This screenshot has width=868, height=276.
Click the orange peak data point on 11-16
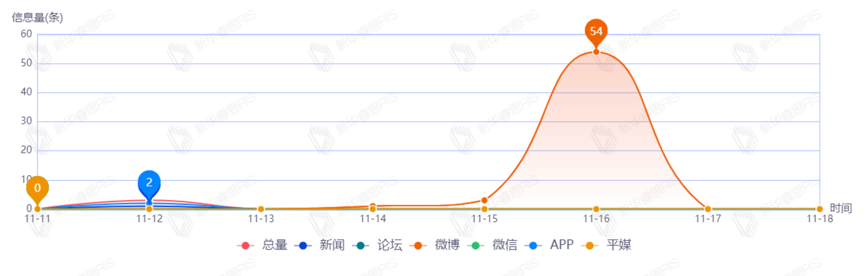coord(596,52)
